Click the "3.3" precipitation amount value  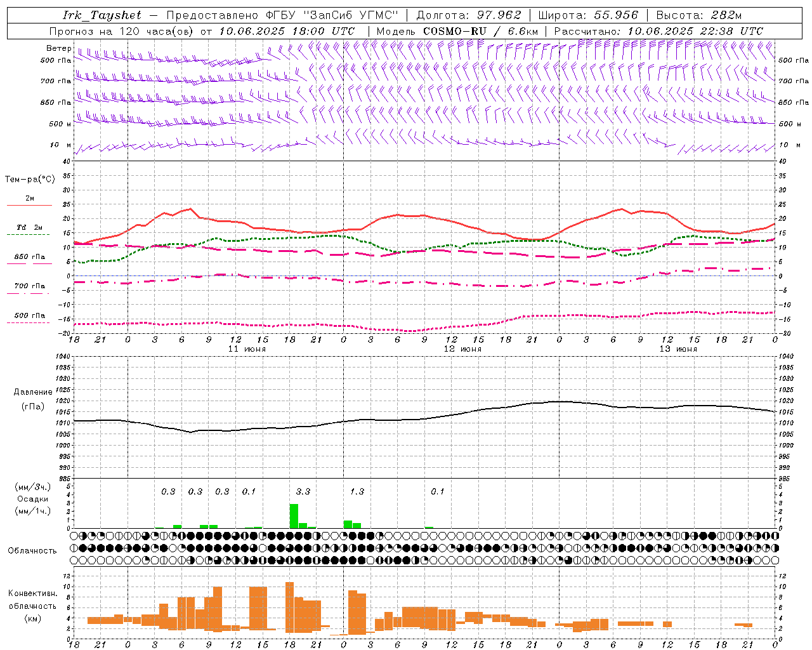303,491
